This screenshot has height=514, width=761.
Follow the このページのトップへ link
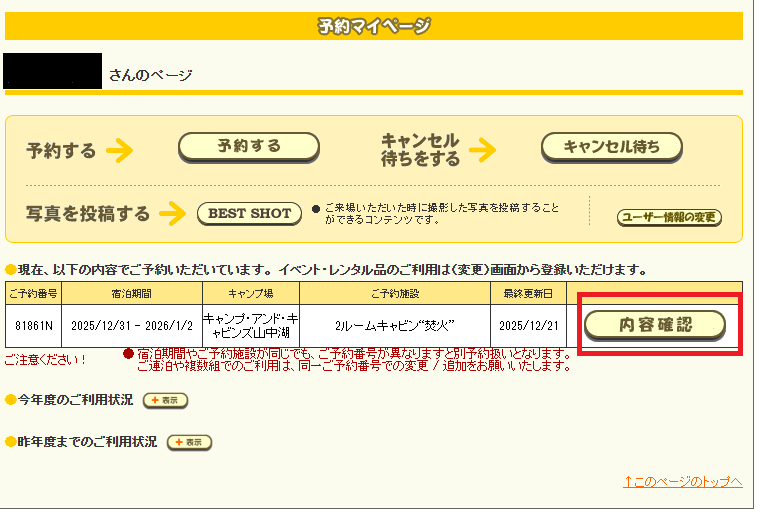tap(682, 482)
